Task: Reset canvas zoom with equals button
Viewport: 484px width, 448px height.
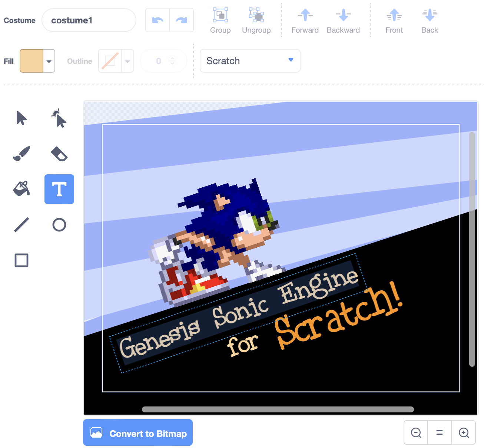Action: 440,432
